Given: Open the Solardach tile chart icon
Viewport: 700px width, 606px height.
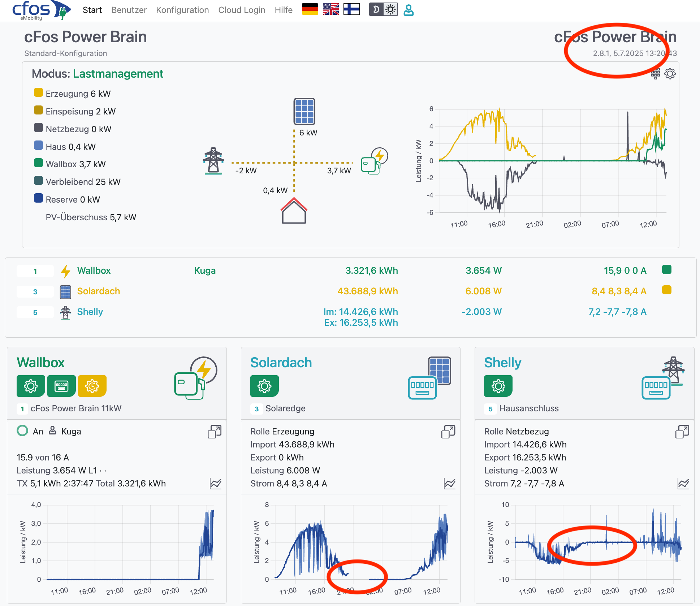Looking at the screenshot, I should coord(450,484).
